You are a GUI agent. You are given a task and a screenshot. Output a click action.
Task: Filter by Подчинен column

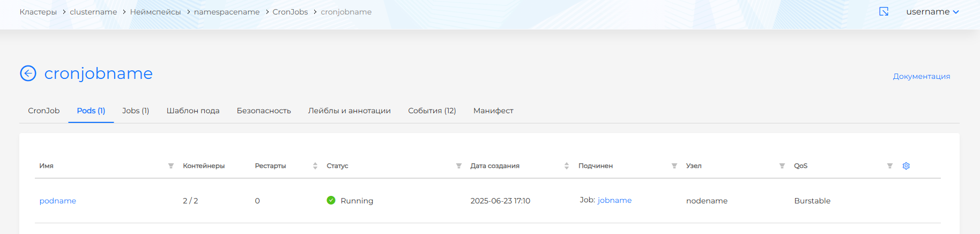[x=674, y=166]
